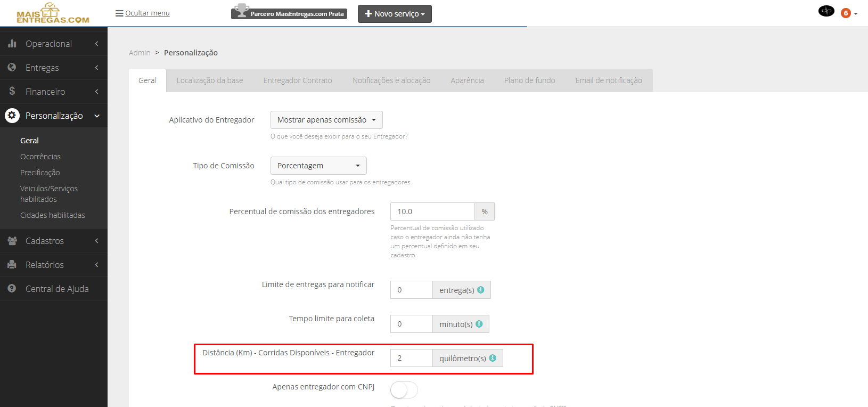Click the Ocultar menu link
This screenshot has height=407, width=868.
pos(148,13)
